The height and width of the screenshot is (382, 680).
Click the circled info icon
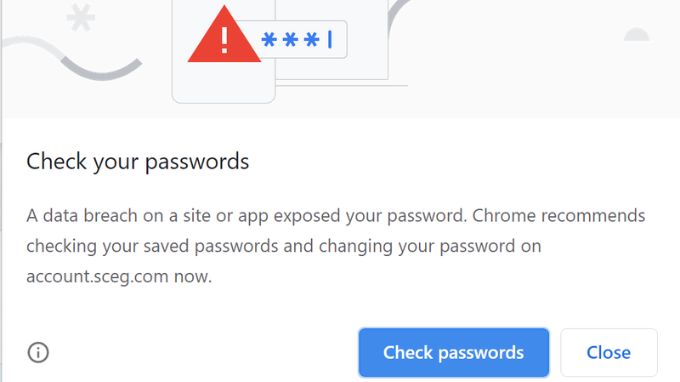coord(38,352)
